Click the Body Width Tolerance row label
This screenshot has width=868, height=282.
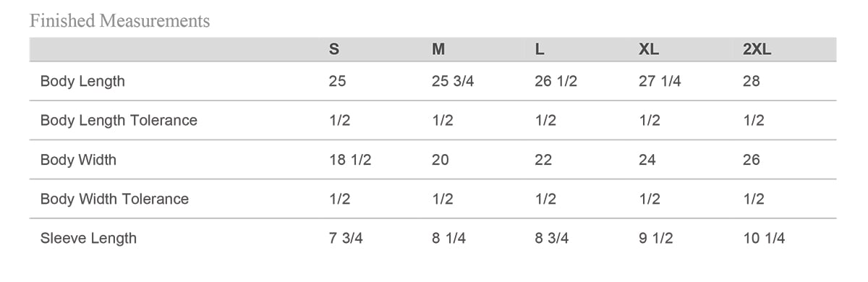114,199
